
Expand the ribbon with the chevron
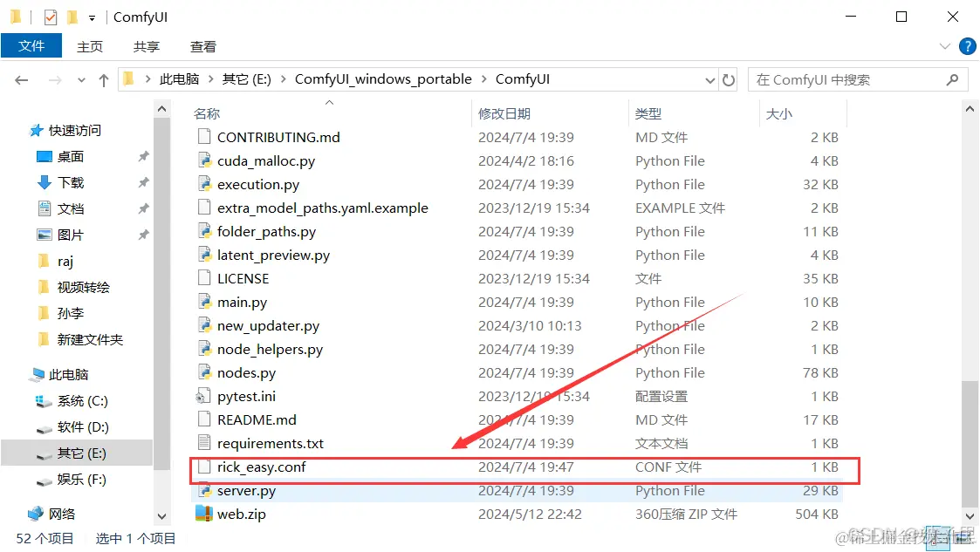(x=944, y=47)
